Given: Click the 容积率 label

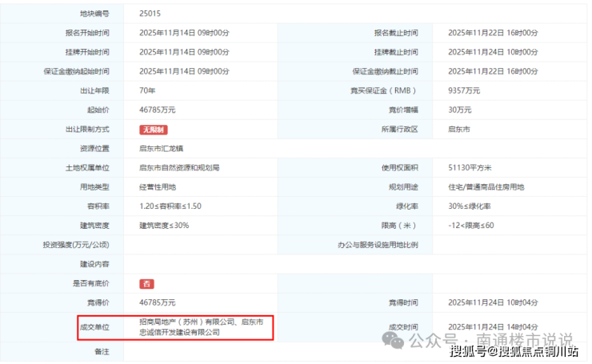Looking at the screenshot, I should 98,206.
